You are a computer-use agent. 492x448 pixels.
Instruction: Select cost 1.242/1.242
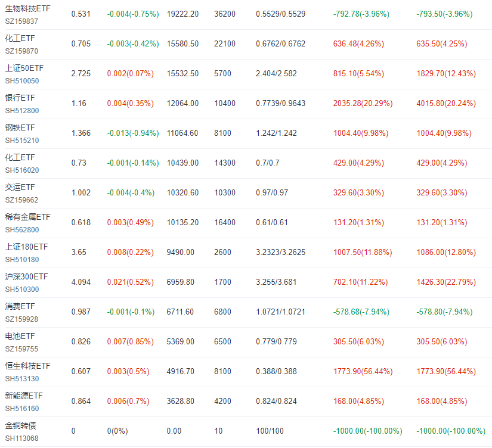click(x=276, y=133)
